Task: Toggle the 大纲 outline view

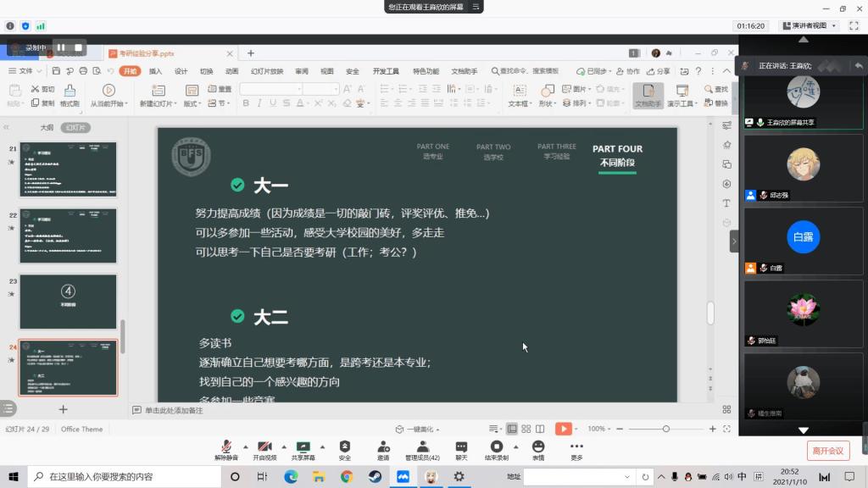Action: click(47, 128)
